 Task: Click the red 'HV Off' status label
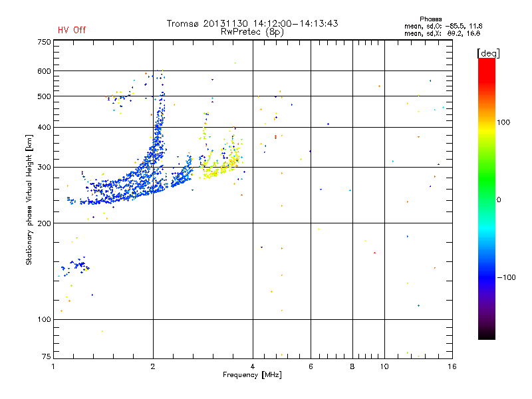(72, 30)
